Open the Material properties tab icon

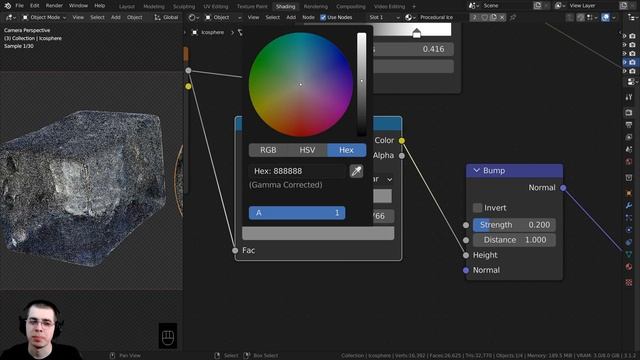tap(629, 267)
